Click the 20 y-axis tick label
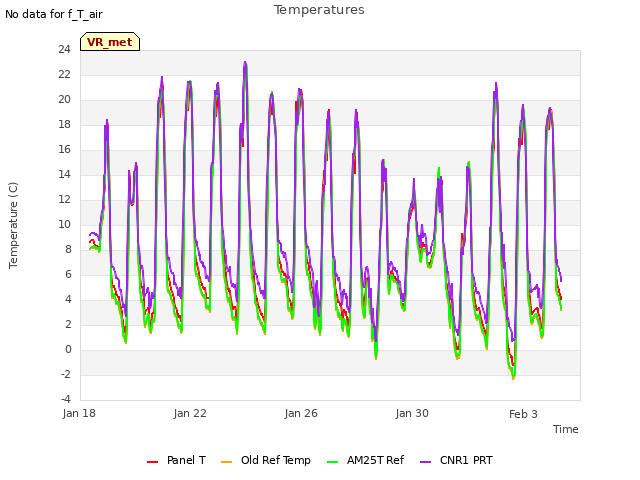The width and height of the screenshot is (640, 480). 64,99
